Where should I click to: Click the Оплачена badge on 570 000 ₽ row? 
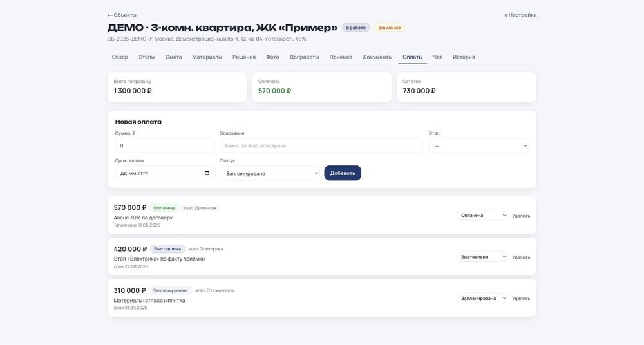click(164, 208)
